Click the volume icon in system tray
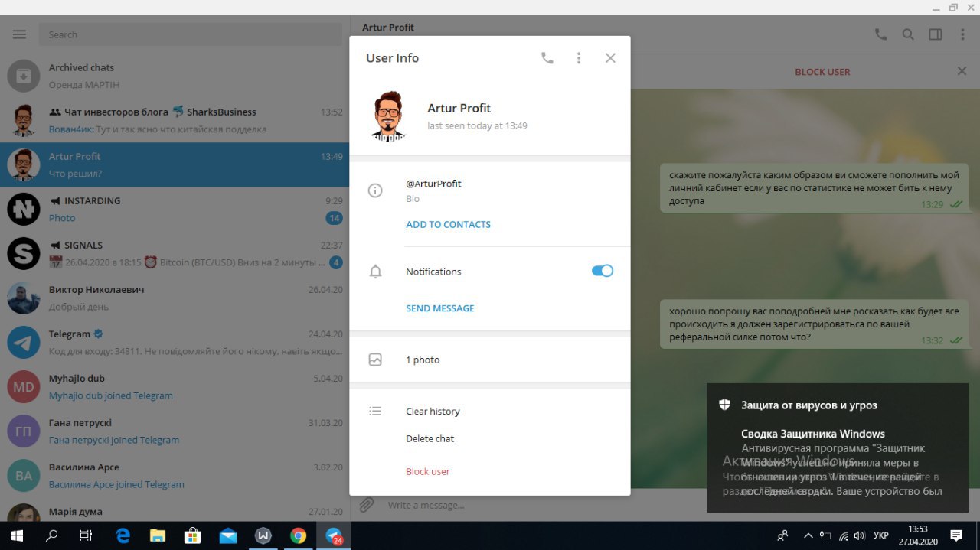This screenshot has height=550, width=980. (860, 535)
